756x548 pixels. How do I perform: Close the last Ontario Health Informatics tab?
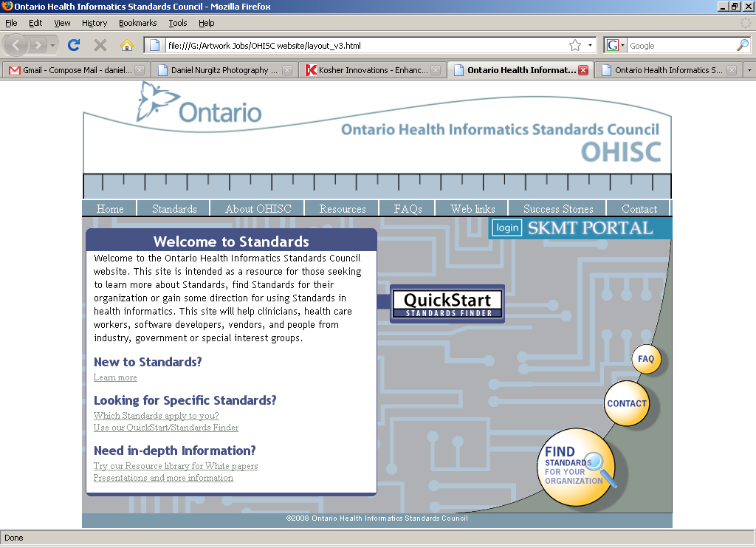(x=732, y=70)
